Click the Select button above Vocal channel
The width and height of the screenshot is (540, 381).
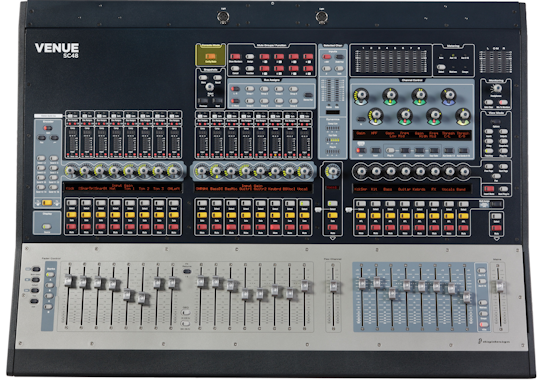coord(305,203)
